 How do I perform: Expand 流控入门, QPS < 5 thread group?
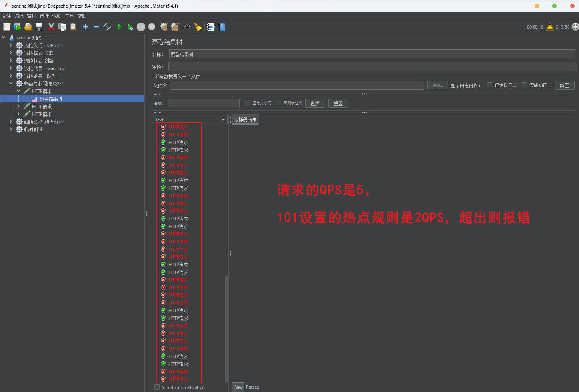[x=11, y=45]
